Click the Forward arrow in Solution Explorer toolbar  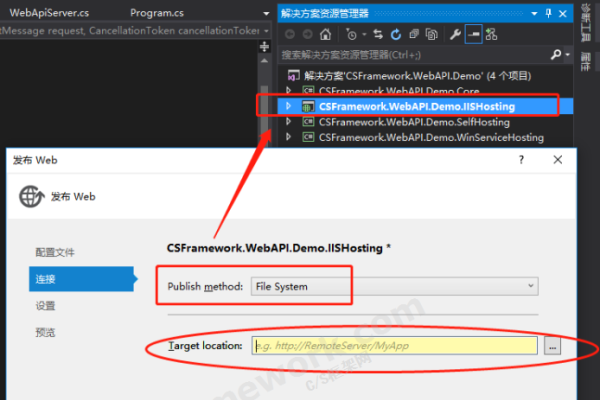coord(307,34)
